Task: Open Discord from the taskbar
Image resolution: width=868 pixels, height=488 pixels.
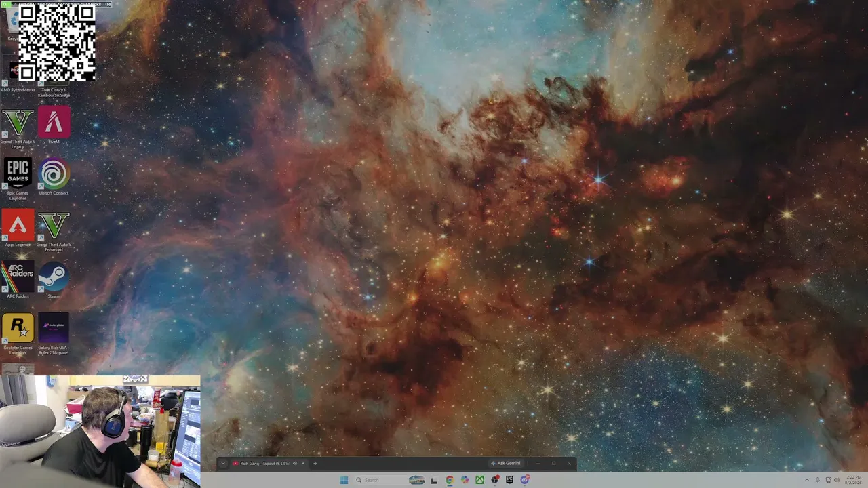Action: [x=525, y=480]
